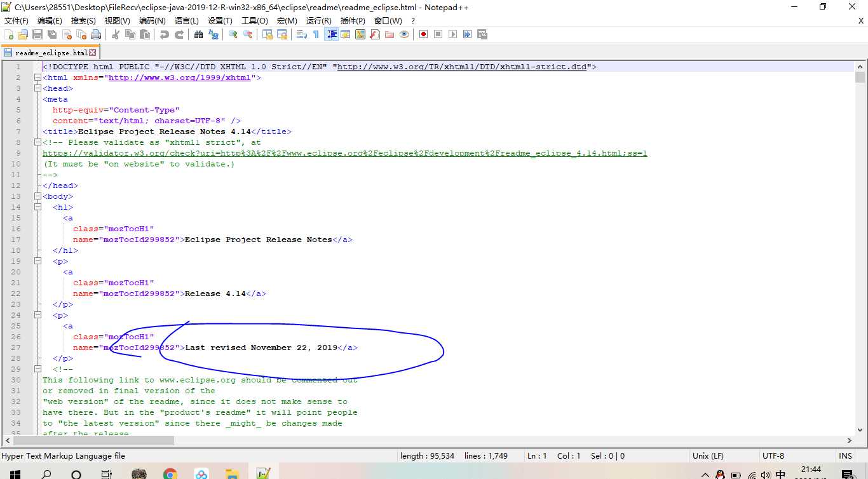Print the document using printer icon
Screen dimensions: 868x479
(x=96, y=34)
